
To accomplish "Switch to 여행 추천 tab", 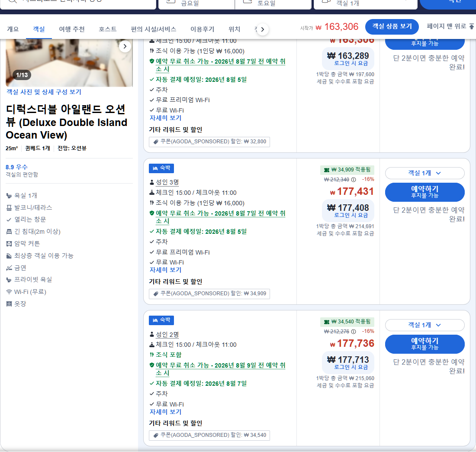I will click(x=72, y=29).
